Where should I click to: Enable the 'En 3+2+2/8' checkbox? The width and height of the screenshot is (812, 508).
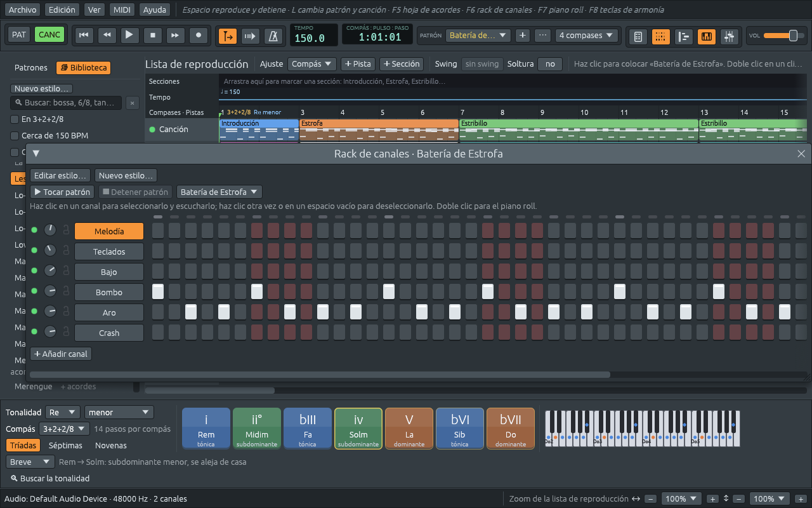coord(15,119)
